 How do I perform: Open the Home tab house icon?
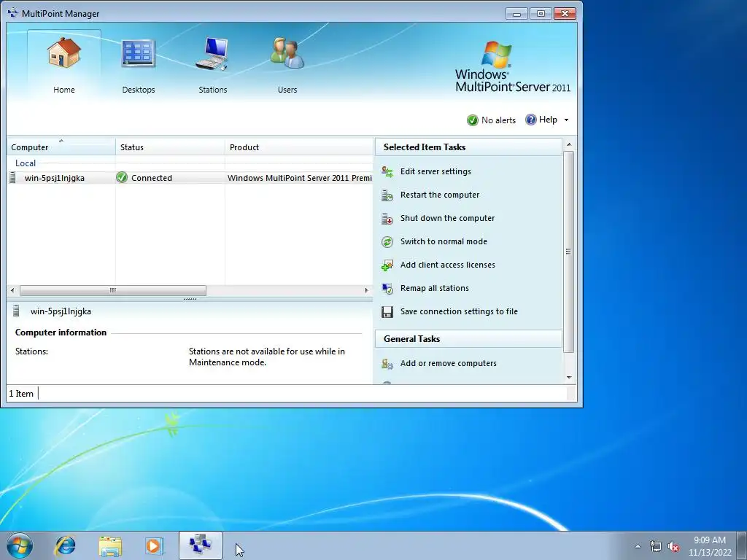click(64, 52)
